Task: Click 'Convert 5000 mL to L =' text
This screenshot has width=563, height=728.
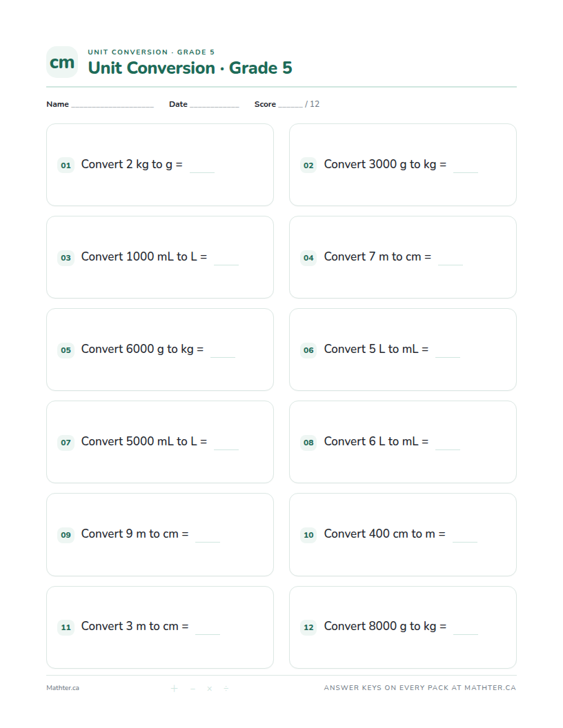Action: point(144,441)
